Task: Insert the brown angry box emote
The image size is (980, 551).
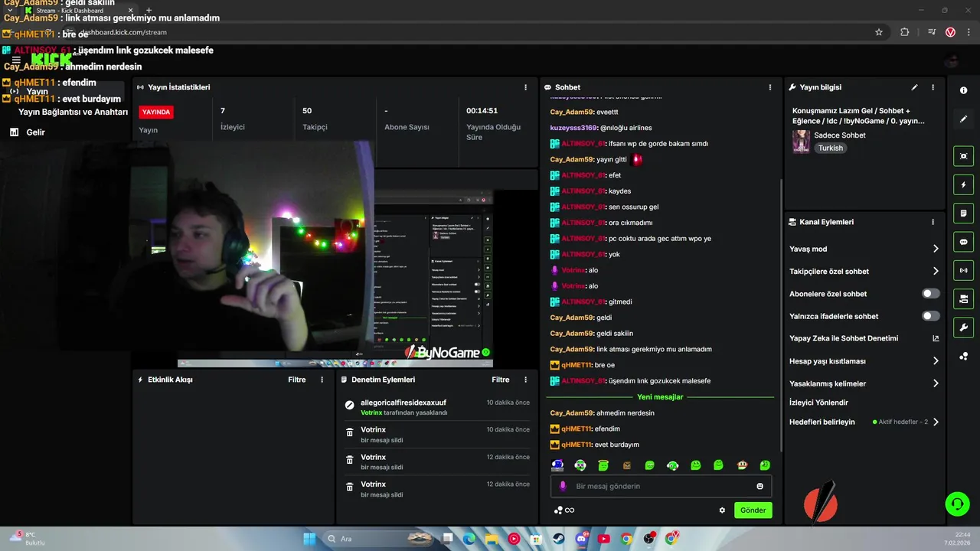Action: pyautogui.click(x=626, y=465)
